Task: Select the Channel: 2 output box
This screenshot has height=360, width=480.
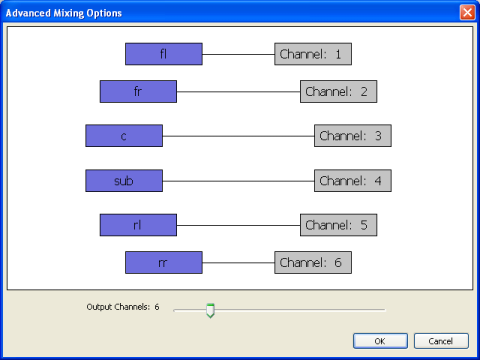Action: pos(338,91)
